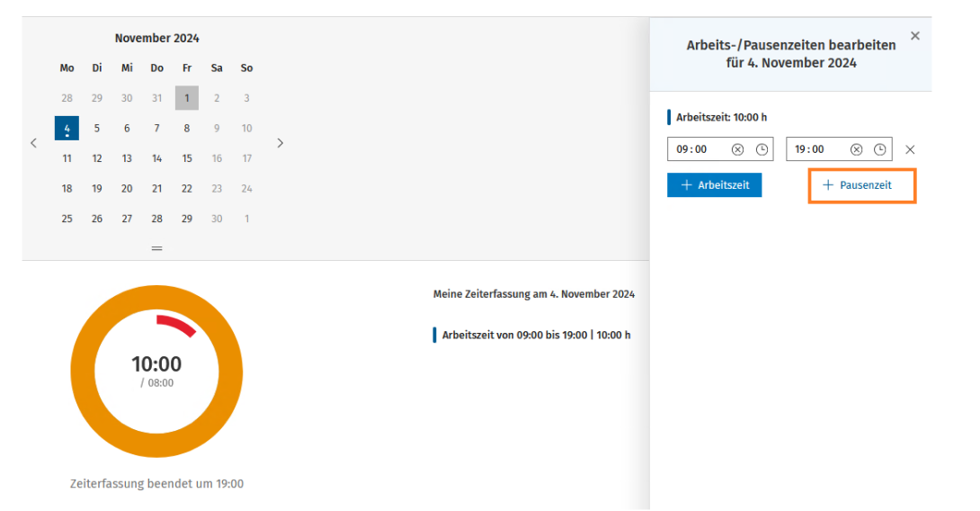Select November 27 in the calendar
The width and height of the screenshot is (980, 511).
click(x=127, y=219)
